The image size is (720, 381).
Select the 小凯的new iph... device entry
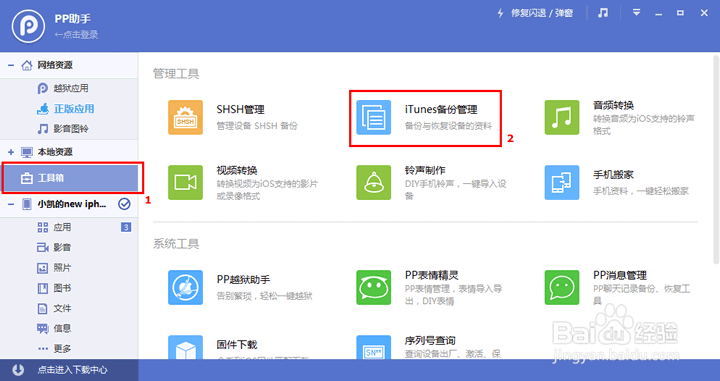pyautogui.click(x=72, y=204)
